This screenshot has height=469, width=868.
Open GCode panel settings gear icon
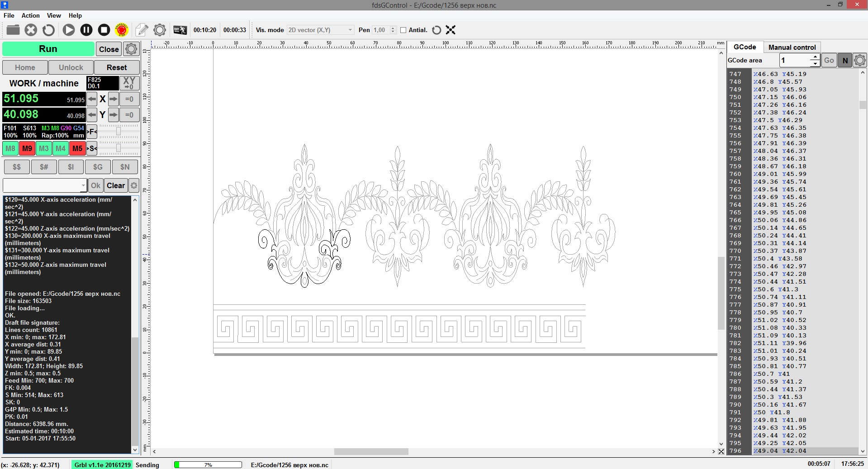tap(860, 60)
